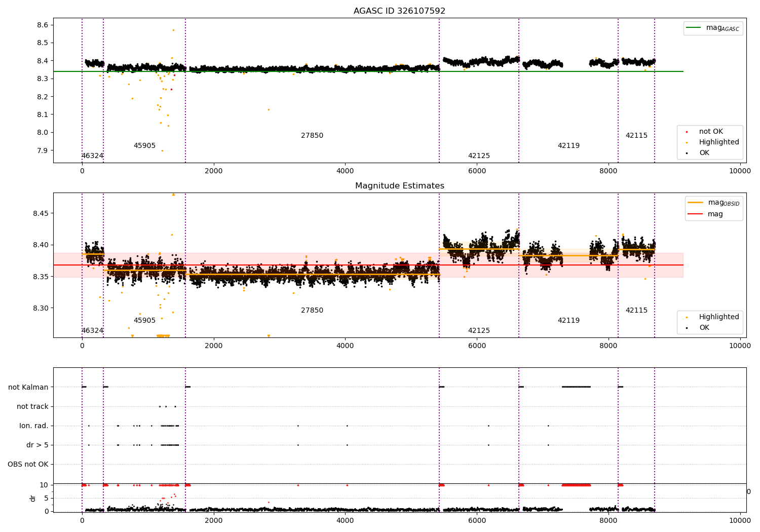Select the orange mag OBSID legend line

click(696, 203)
